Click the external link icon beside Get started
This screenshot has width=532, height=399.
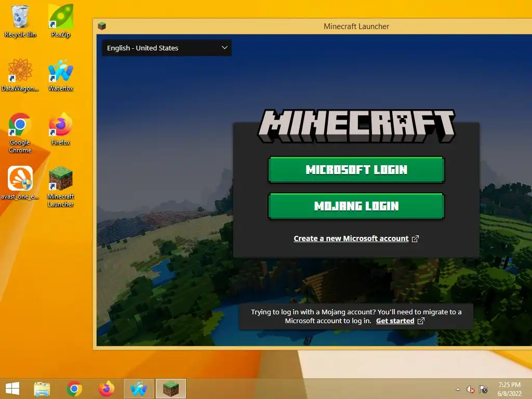click(421, 321)
